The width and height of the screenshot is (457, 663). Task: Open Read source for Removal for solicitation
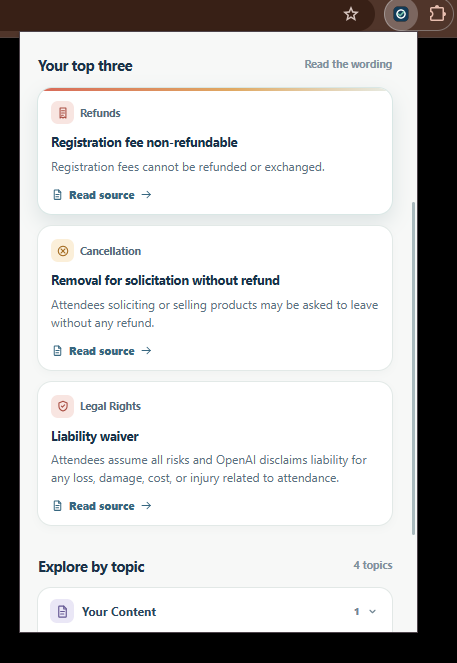pos(102,351)
